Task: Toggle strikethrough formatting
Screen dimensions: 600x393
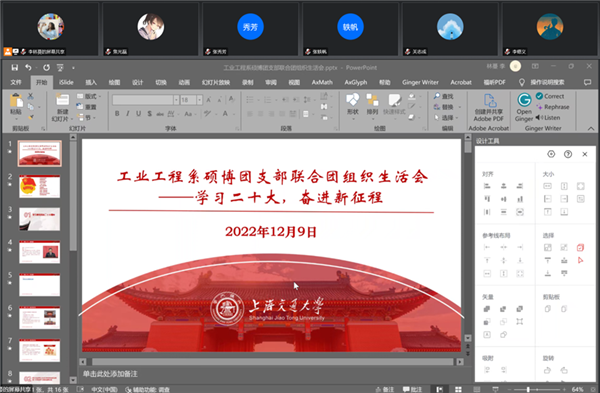Action: coord(160,114)
